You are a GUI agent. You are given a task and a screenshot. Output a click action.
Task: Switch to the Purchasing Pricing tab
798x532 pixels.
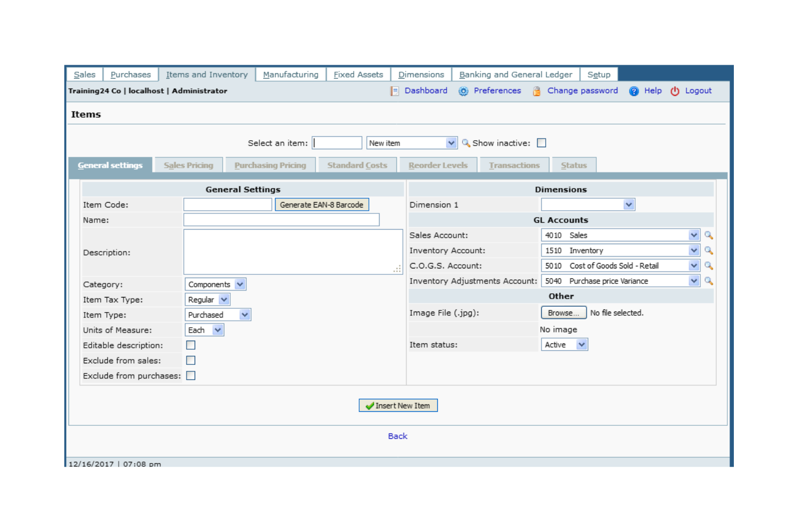(270, 165)
